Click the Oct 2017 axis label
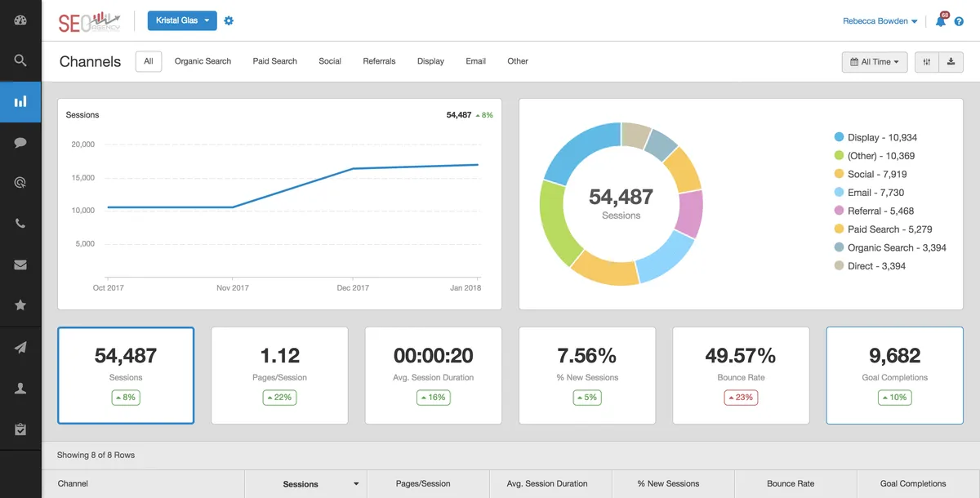The image size is (980, 498). pyautogui.click(x=109, y=288)
